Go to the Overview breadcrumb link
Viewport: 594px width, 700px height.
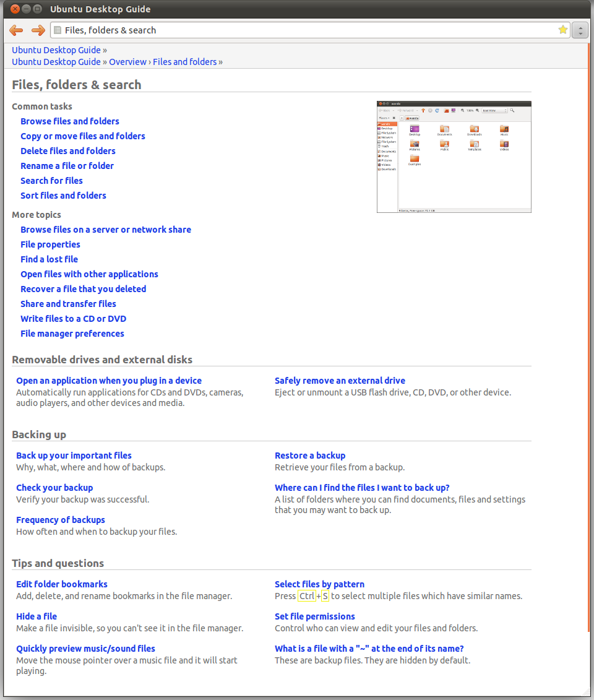(x=127, y=62)
